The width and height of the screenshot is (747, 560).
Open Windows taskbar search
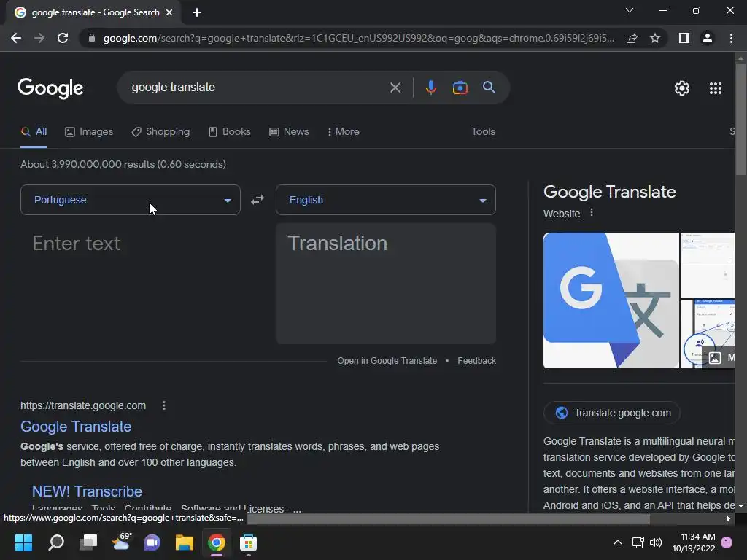(x=56, y=542)
